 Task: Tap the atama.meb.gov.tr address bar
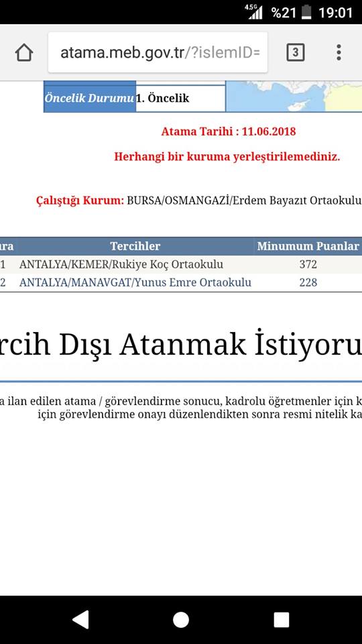[158, 52]
